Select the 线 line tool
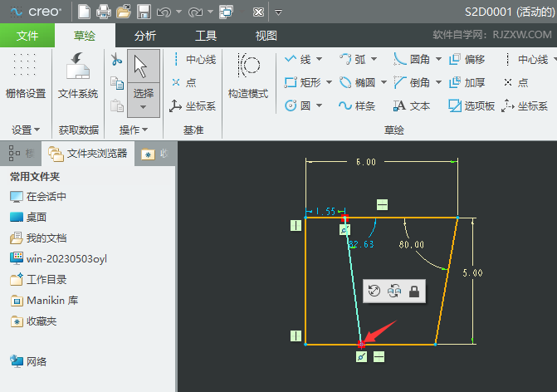557x392 pixels. point(298,59)
